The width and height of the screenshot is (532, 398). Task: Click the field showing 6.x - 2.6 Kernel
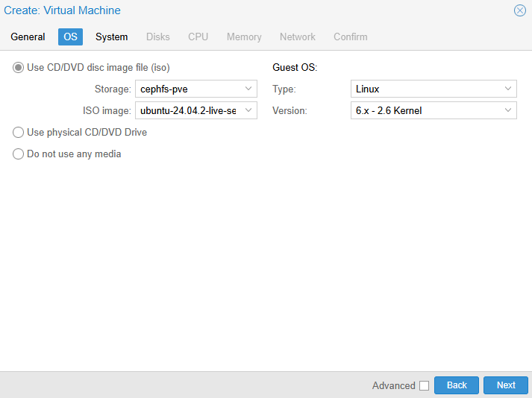pos(425,110)
